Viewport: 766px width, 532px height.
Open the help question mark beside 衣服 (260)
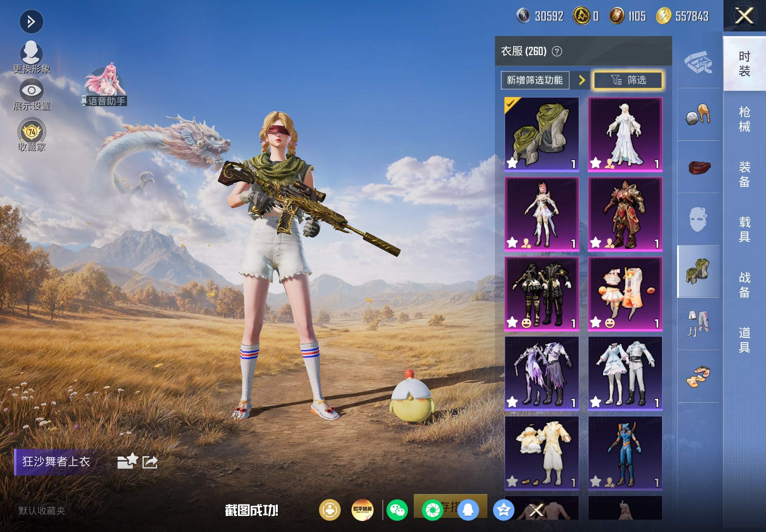557,51
